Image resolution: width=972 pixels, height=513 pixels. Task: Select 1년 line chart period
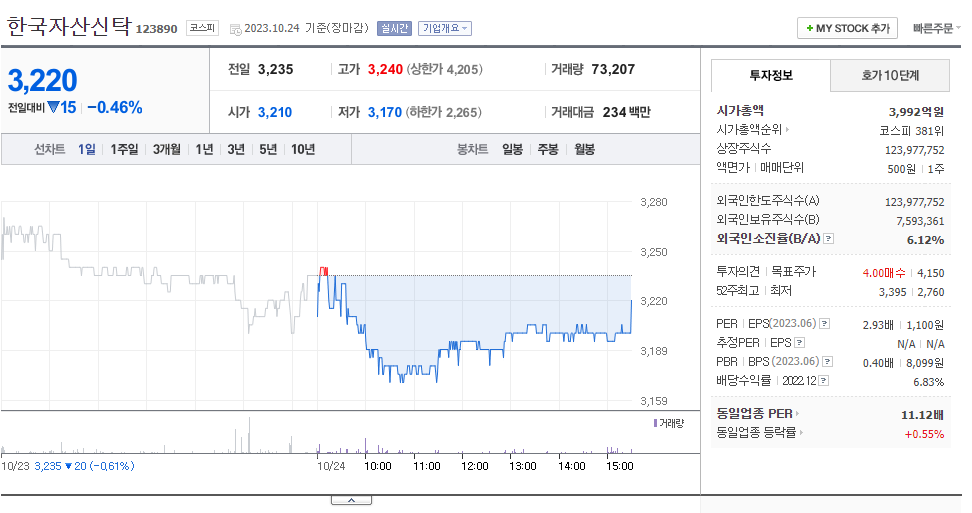coord(204,149)
